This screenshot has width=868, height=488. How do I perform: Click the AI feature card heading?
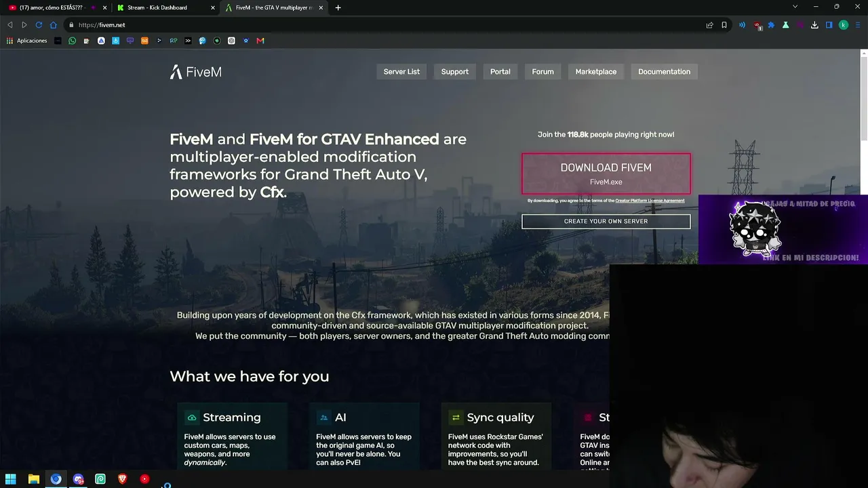coord(340,418)
